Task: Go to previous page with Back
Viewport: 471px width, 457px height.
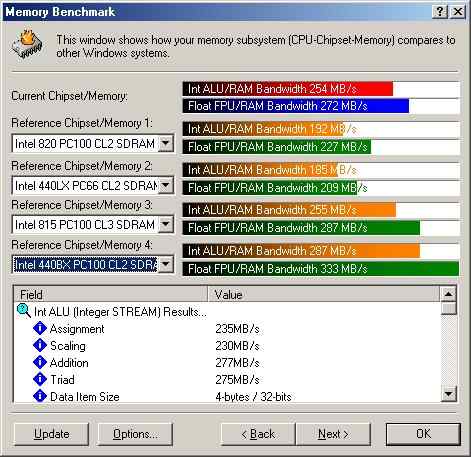Action: [258, 434]
